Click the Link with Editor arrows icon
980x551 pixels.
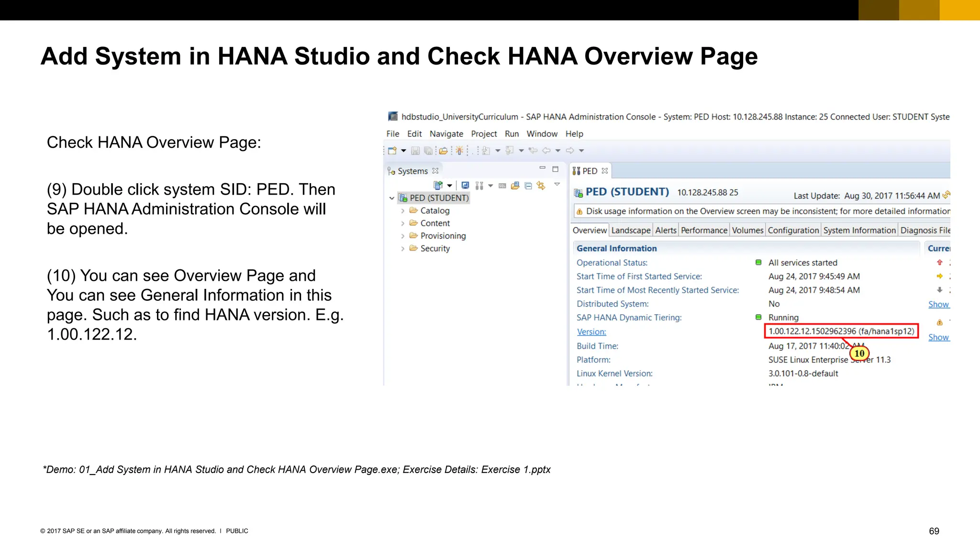(x=541, y=186)
